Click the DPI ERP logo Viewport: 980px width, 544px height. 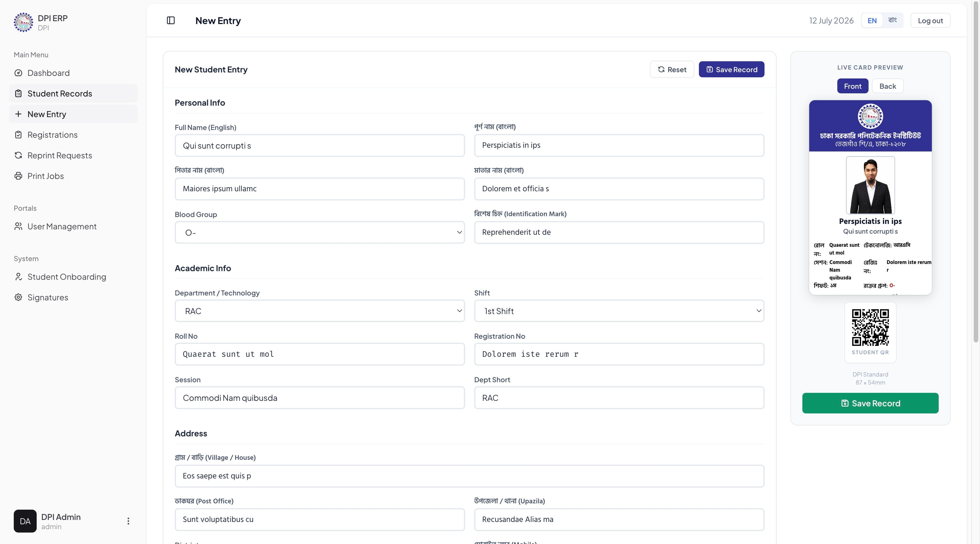pos(23,22)
